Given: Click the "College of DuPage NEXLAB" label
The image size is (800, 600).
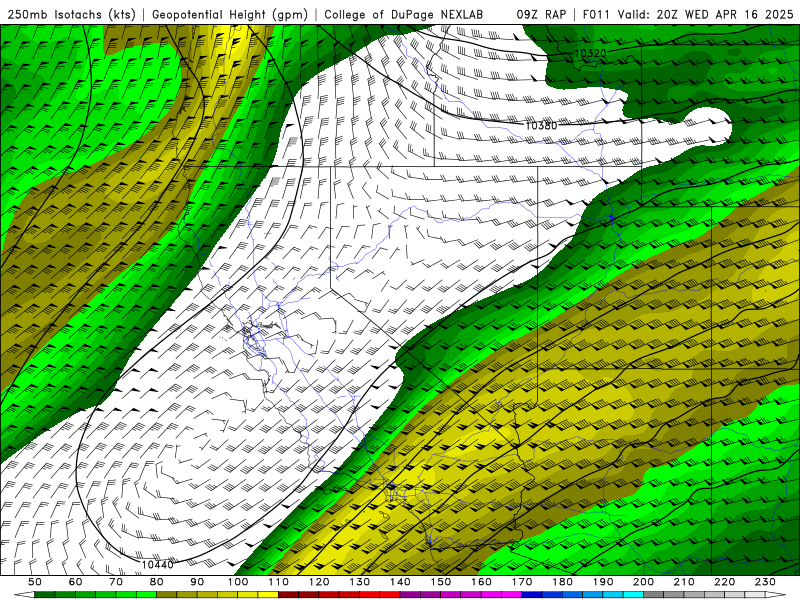Looking at the screenshot, I should 403,14.
